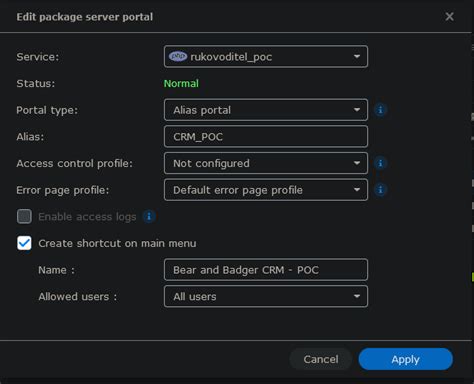Viewport: 474px width, 384px height.
Task: Click the info icon beside Access control profile
Action: (x=380, y=163)
